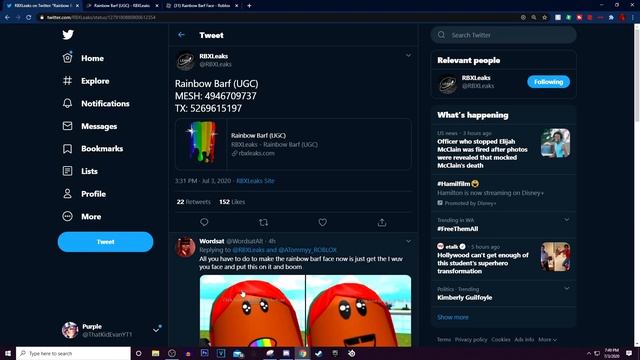Open the Terms footer link
Screen dimensions: 640x360
pos(444,340)
